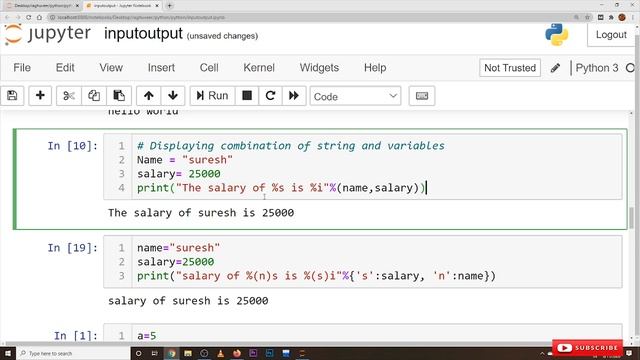640x360 pixels.
Task: Cut selected cells with scissors icon
Action: 69,96
